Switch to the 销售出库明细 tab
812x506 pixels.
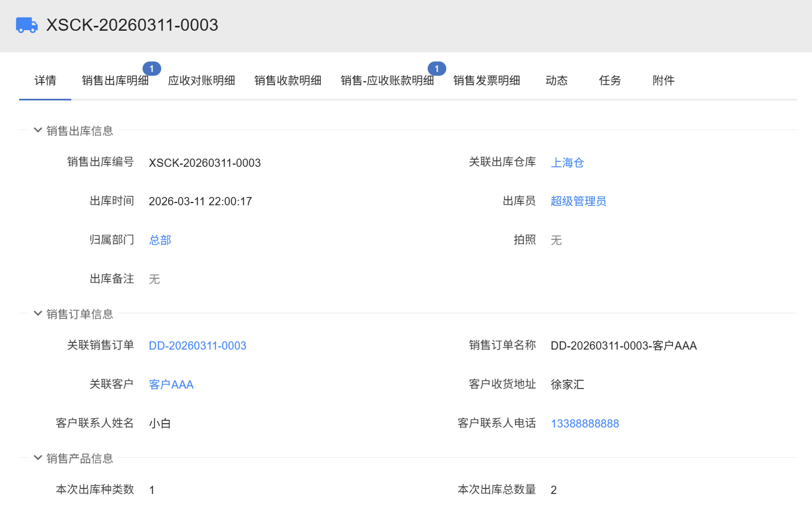point(115,81)
